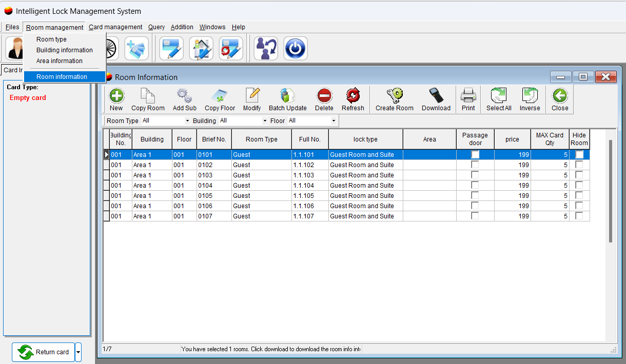The image size is (626, 364).
Task: Toggle Passage door checkbox for room 0106
Action: tap(475, 206)
